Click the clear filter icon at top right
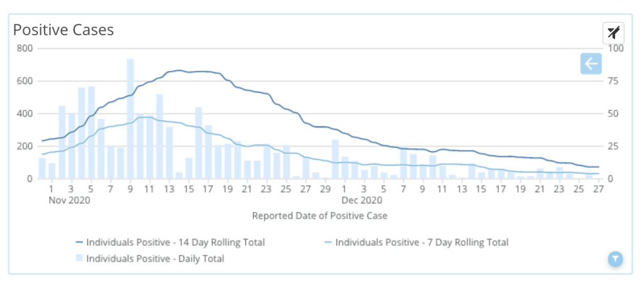 point(613,32)
